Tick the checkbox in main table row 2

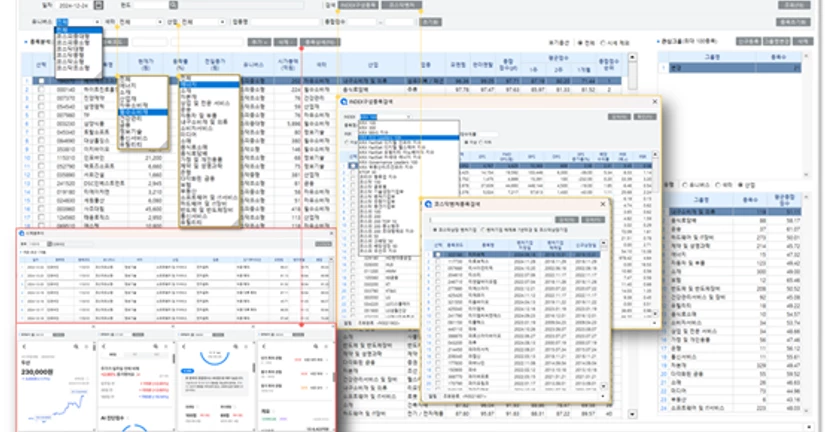pyautogui.click(x=41, y=89)
